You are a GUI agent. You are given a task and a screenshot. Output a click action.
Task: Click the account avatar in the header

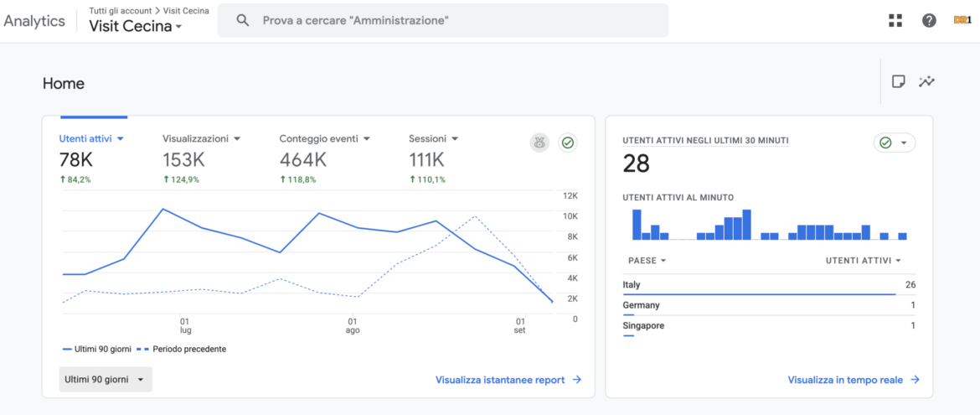[962, 21]
